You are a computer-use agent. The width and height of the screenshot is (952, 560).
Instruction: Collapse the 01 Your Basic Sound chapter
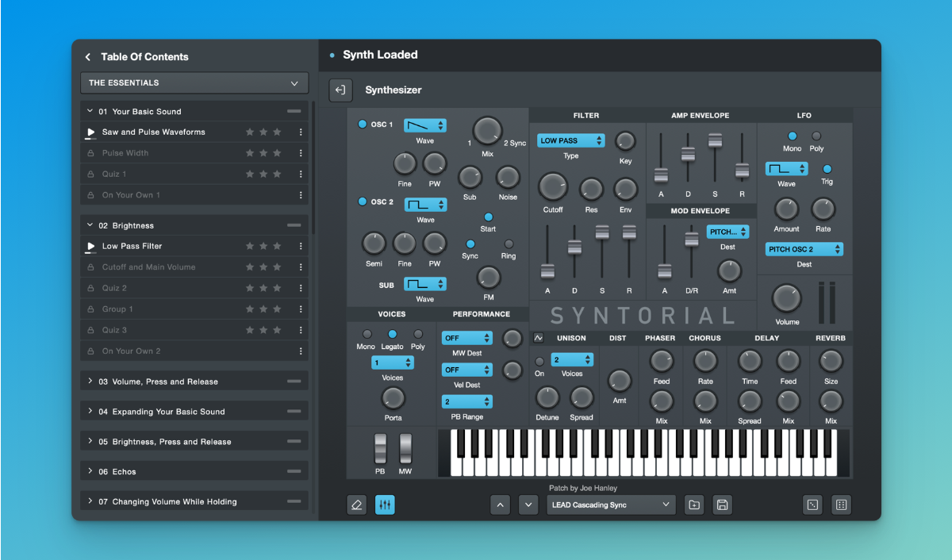click(90, 112)
